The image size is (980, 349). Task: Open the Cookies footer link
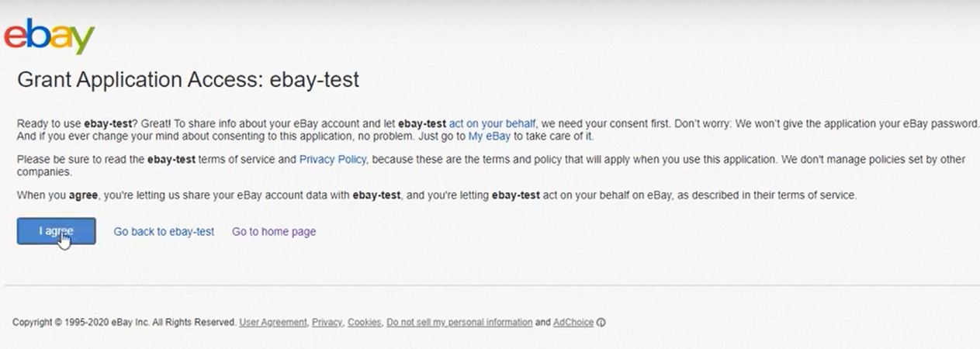(x=364, y=323)
